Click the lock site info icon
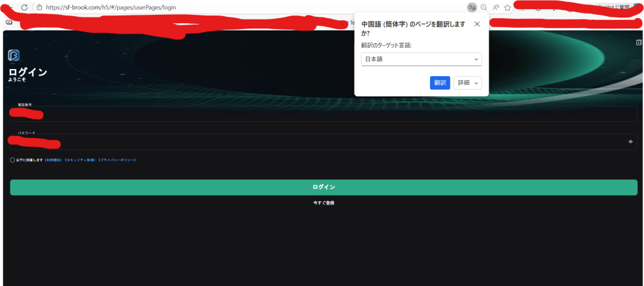644x286 pixels. click(x=39, y=7)
